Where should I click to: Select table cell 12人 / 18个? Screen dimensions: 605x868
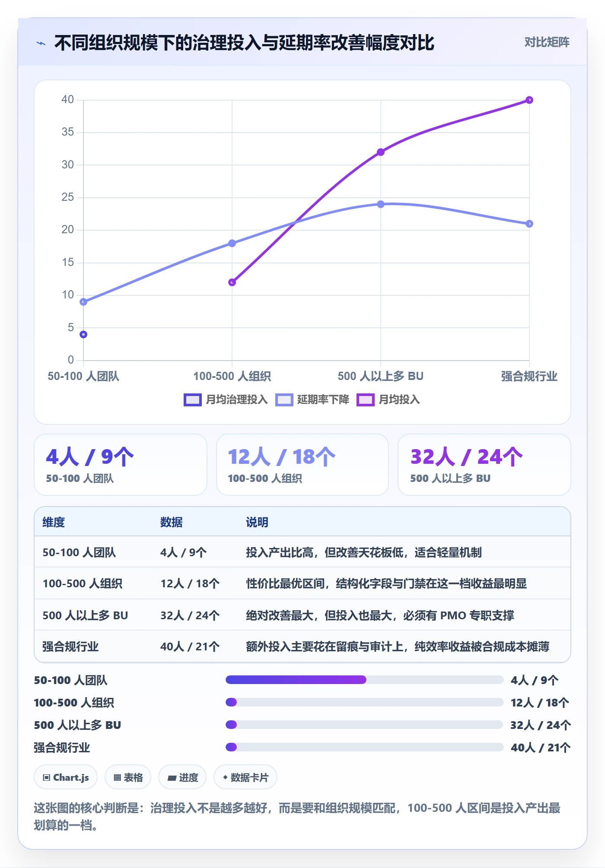(x=190, y=583)
